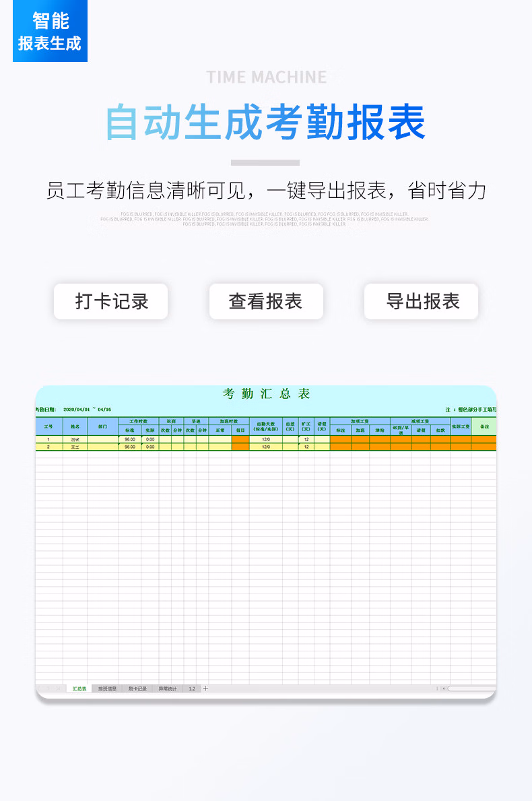Screen dimensions: 532x801
Task: Click the 考勤日期 2020/04/01 date range text
Action: click(x=73, y=410)
